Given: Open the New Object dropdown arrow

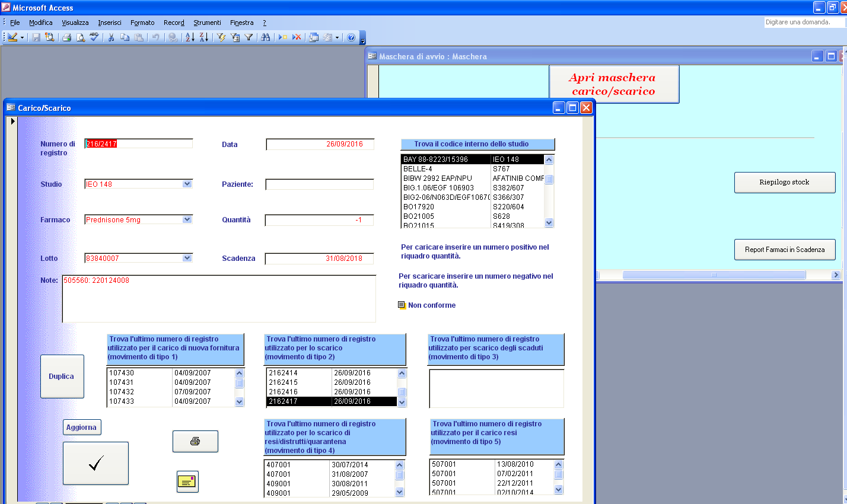Looking at the screenshot, I should [x=337, y=37].
